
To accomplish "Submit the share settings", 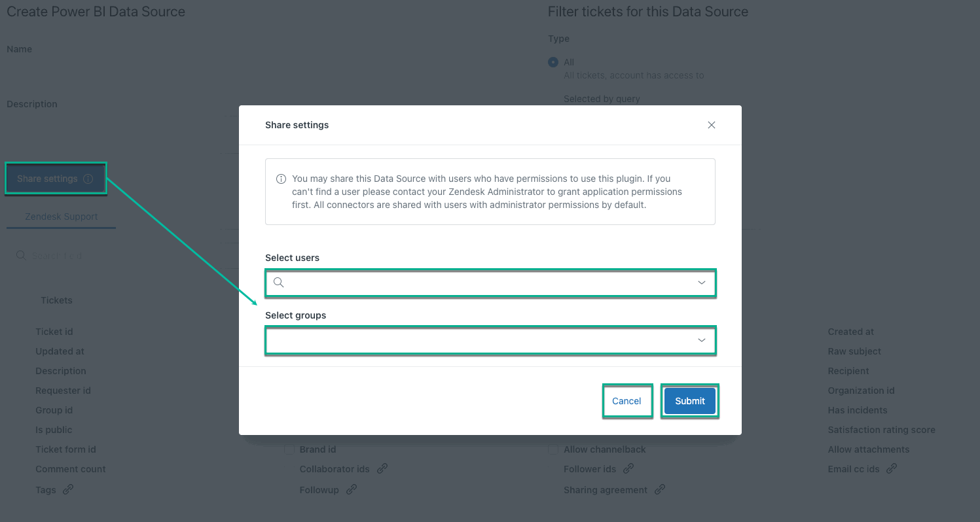I will [x=689, y=400].
